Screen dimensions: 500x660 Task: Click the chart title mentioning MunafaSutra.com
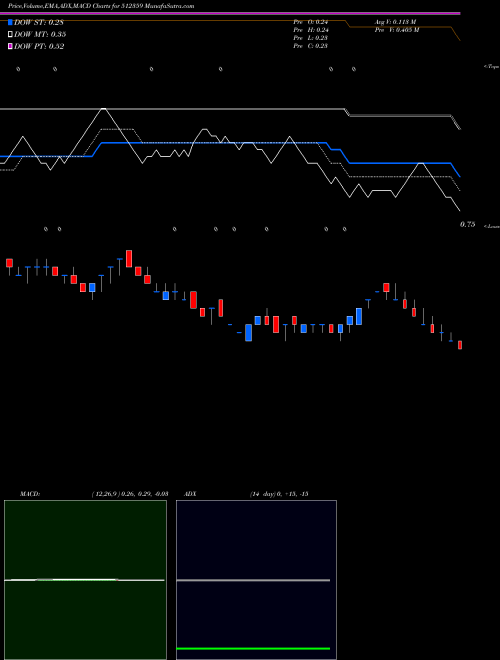[101, 6]
